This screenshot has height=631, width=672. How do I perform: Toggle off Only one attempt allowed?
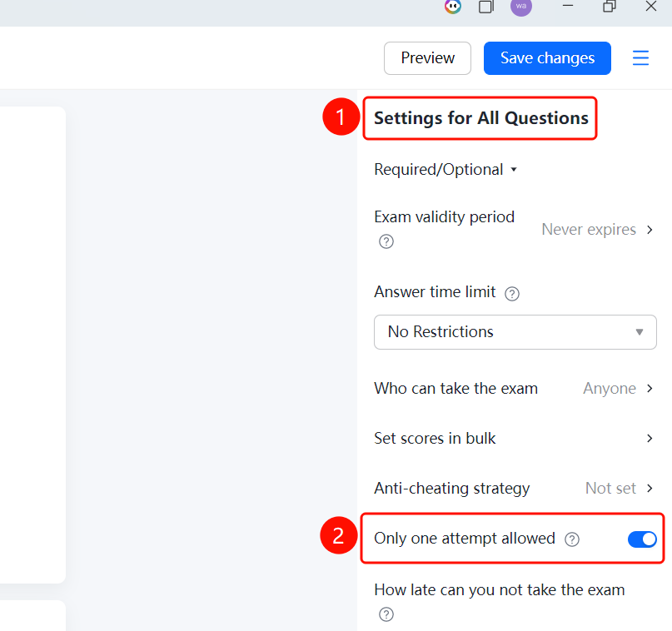click(x=642, y=539)
